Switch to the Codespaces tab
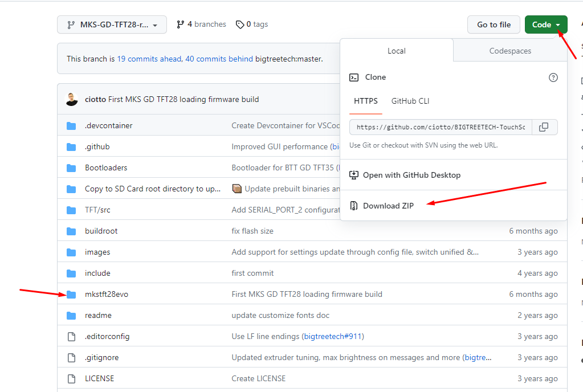583x392 pixels. (509, 51)
